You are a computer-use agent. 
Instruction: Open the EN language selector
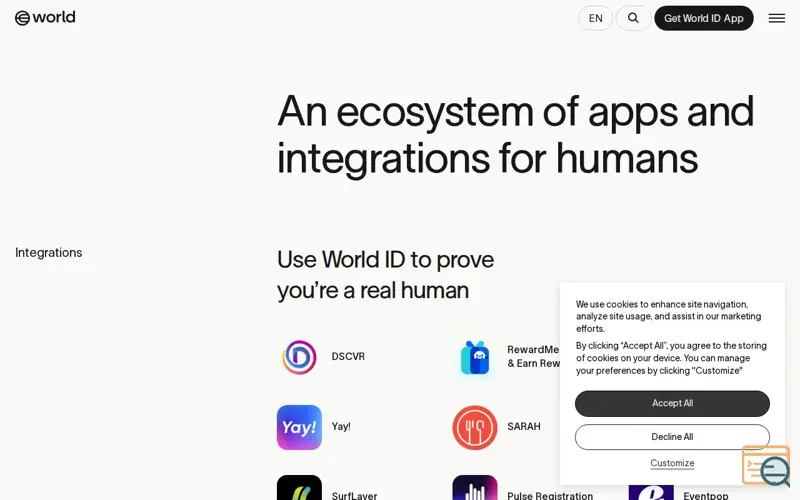[595, 18]
